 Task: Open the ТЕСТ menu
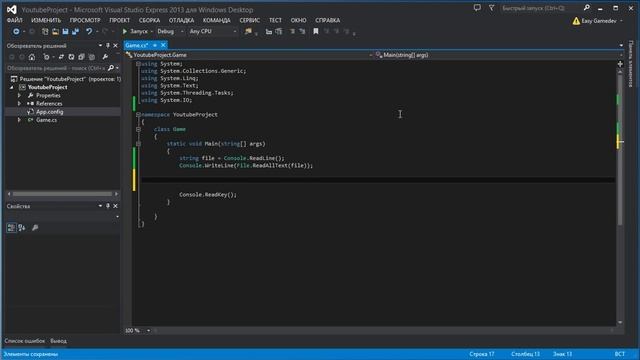pyautogui.click(x=275, y=20)
